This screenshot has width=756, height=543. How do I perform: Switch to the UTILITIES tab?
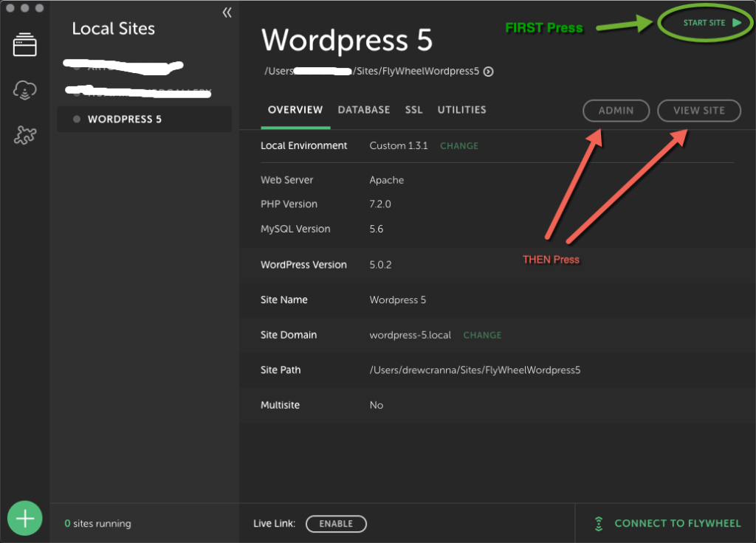tap(462, 110)
